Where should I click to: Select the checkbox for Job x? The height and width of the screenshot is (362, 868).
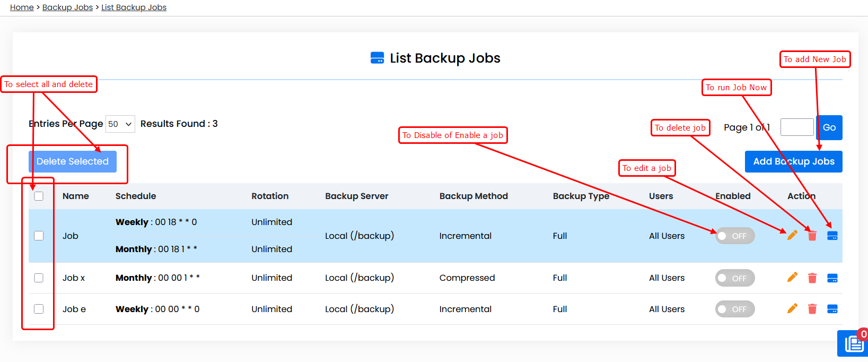tap(39, 278)
